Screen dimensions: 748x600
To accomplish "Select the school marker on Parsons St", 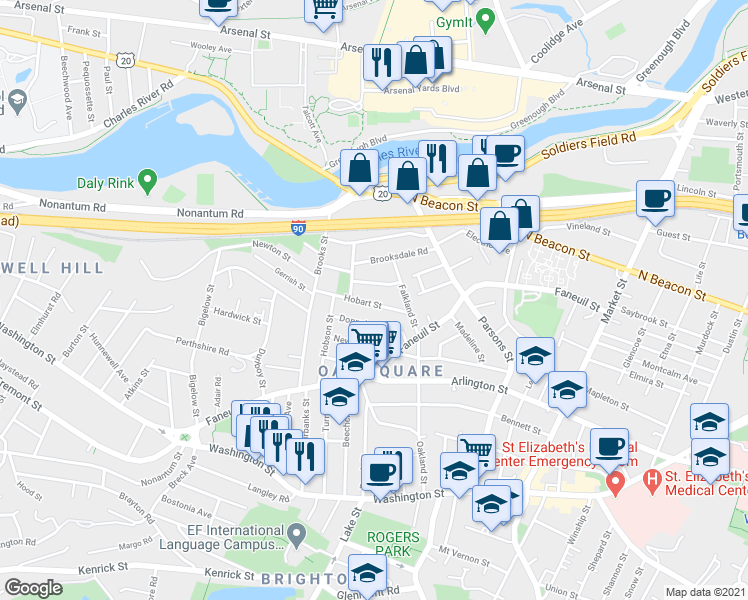I will click(x=535, y=360).
